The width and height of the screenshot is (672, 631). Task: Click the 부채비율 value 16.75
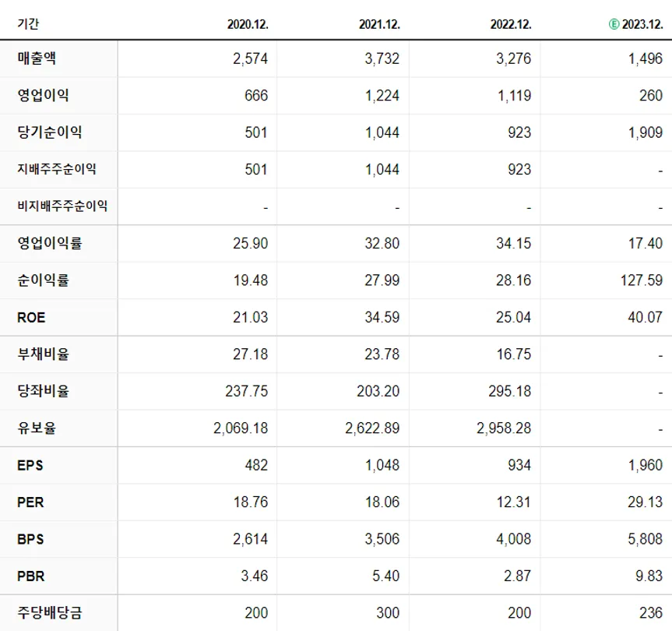point(514,354)
